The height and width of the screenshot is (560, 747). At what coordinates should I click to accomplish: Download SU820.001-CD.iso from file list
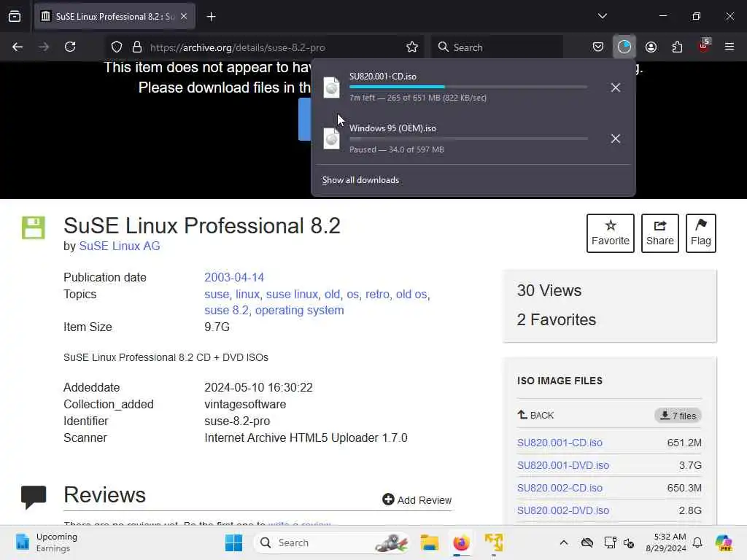[560, 443]
